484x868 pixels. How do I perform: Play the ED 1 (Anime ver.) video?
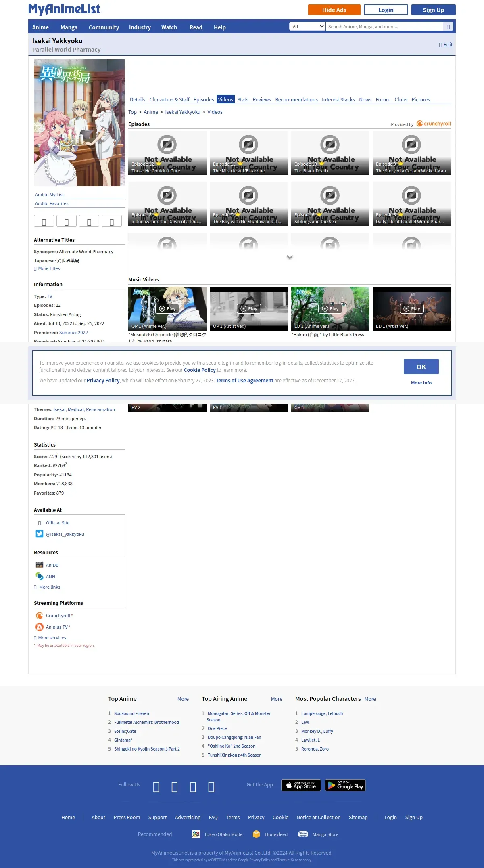pyautogui.click(x=330, y=309)
